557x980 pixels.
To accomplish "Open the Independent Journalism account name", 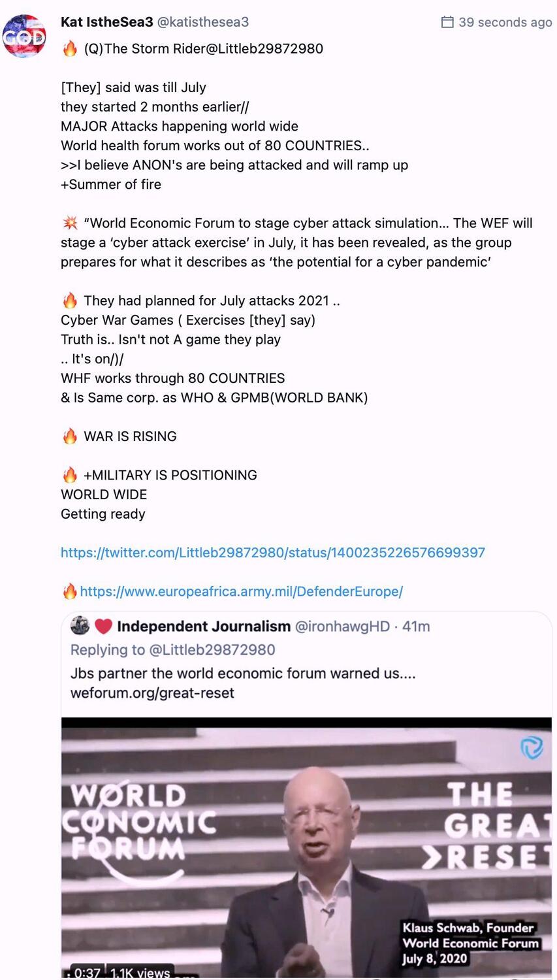I will point(204,627).
